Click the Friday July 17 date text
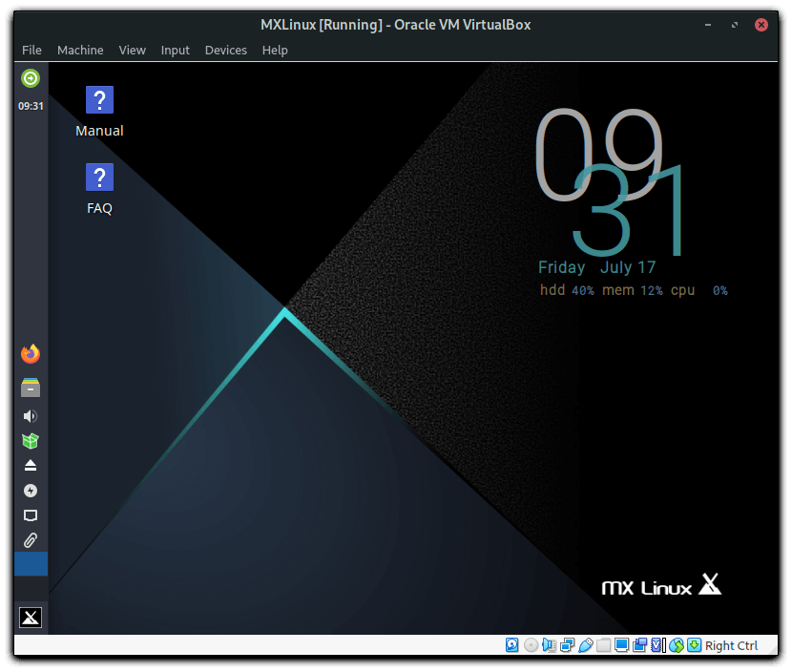Viewport: 792px width, 672px height. click(597, 267)
